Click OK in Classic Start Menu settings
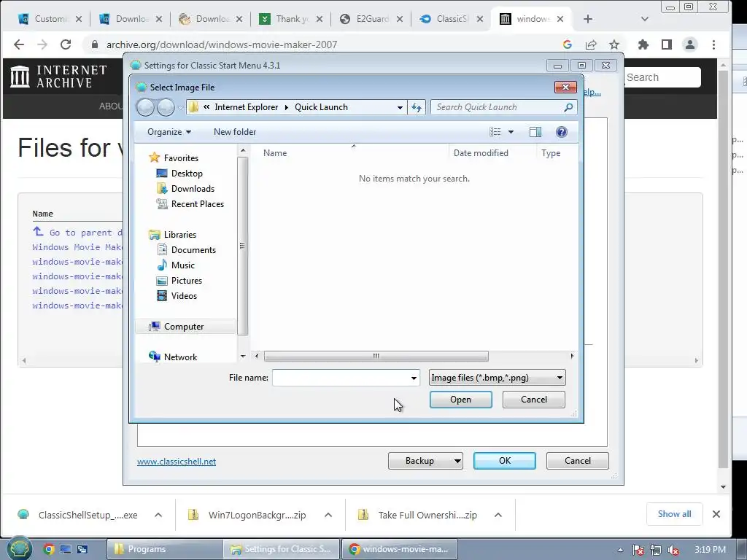Viewport: 747px width, 560px height. point(505,461)
